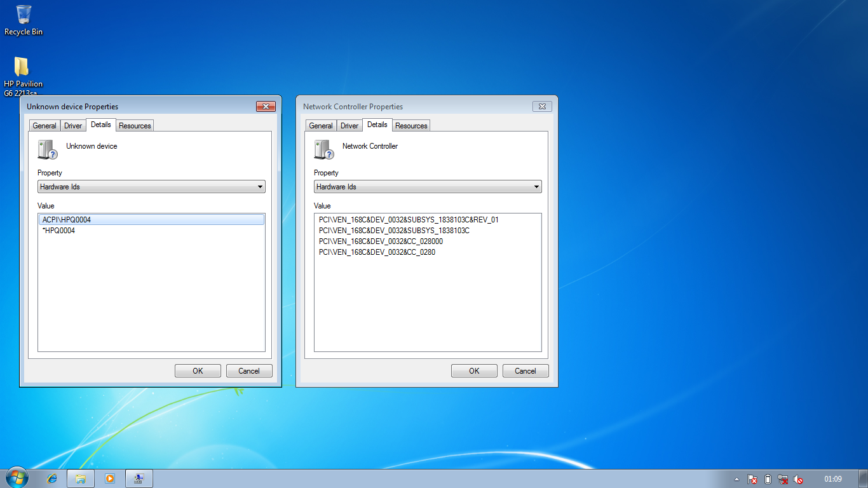868x488 pixels.
Task: Expand Property dropdown in Network Controller dialog
Action: point(428,187)
